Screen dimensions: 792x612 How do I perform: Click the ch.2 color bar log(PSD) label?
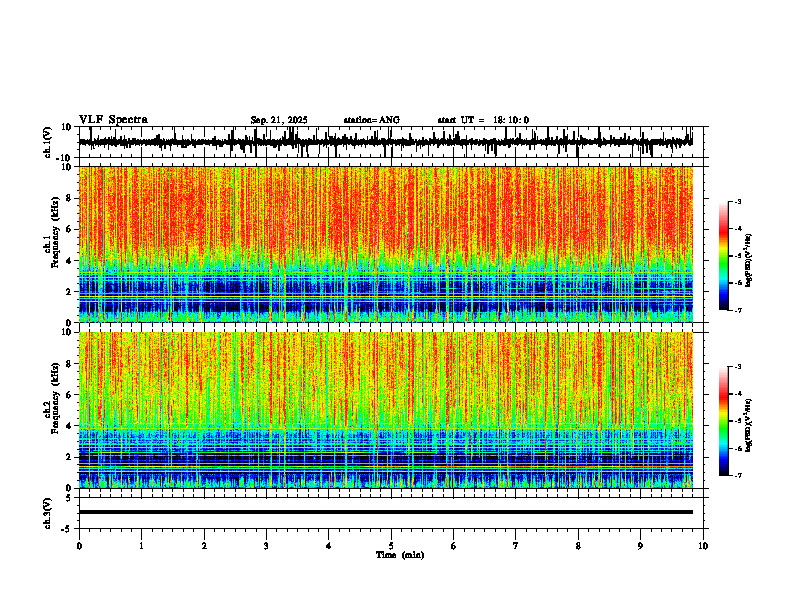748,425
